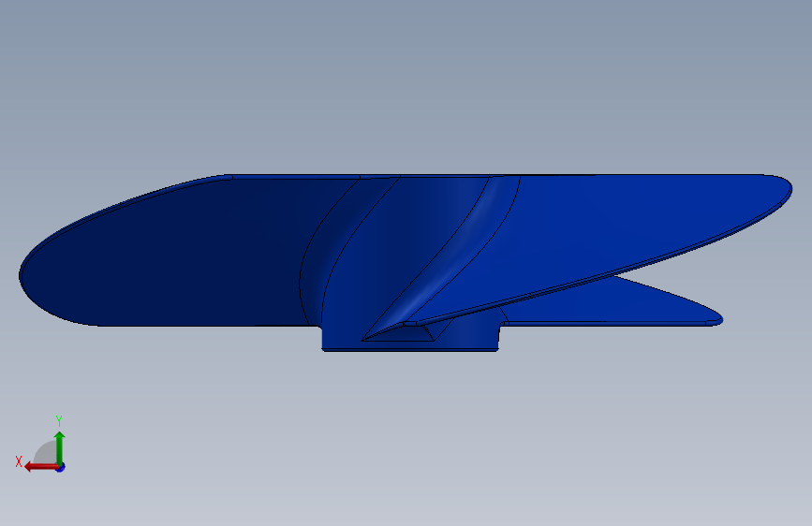812x526 pixels.
Task: Click the green Y axis arrow
Action: (x=60, y=448)
